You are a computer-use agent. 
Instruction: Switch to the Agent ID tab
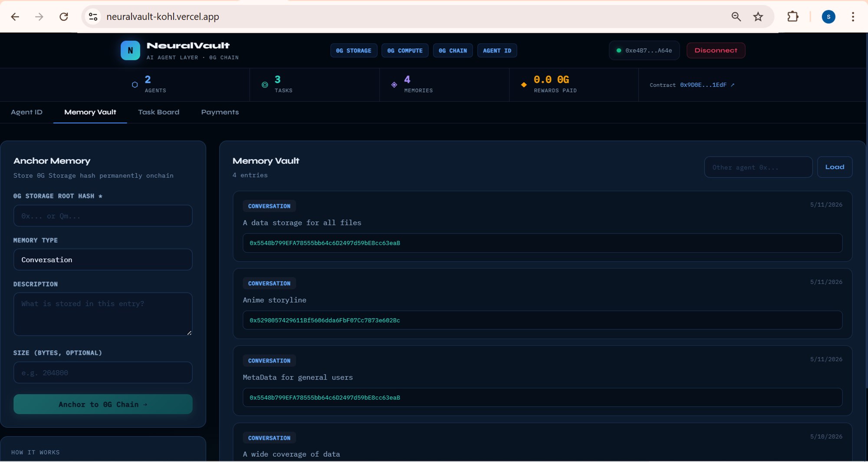pyautogui.click(x=26, y=112)
